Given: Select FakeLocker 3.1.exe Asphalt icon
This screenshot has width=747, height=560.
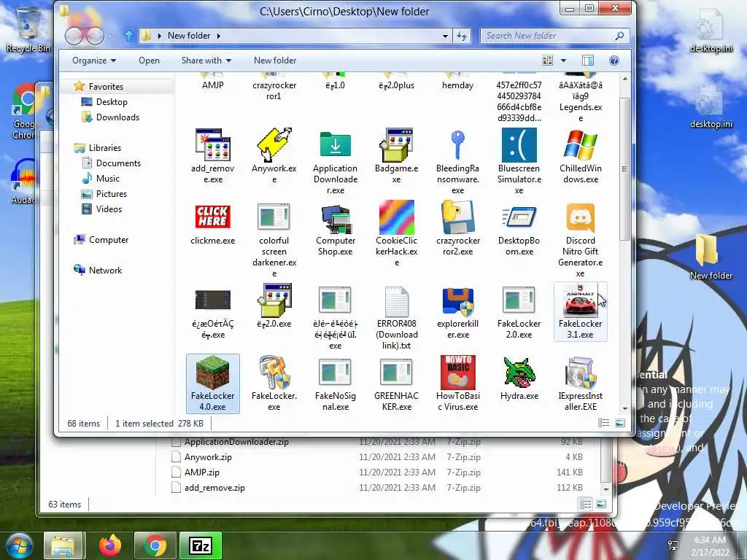Looking at the screenshot, I should point(580,300).
